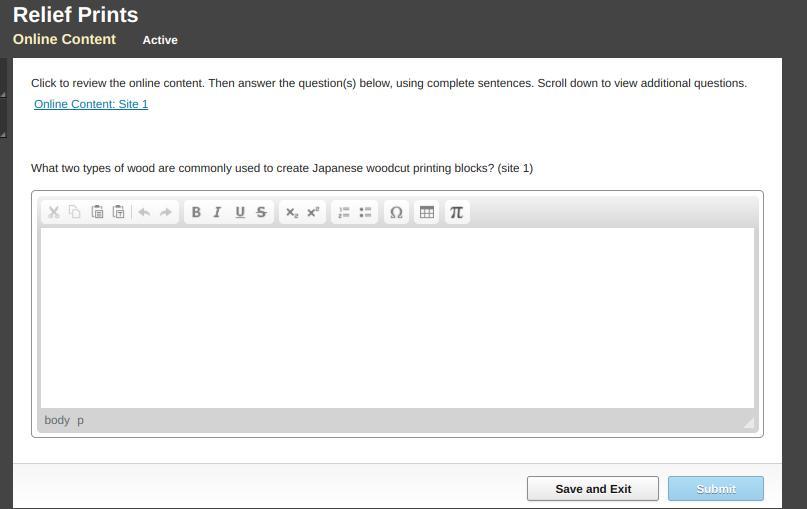
Task: Click the Relief Prints title
Action: [x=76, y=14]
